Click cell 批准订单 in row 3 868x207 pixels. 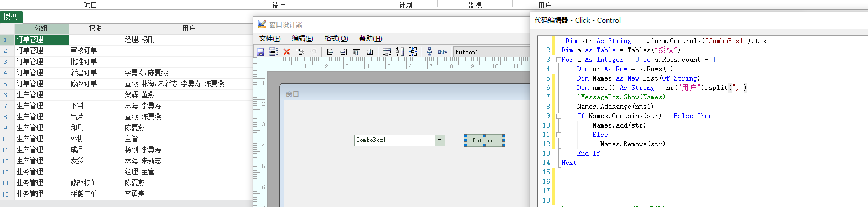(96, 61)
